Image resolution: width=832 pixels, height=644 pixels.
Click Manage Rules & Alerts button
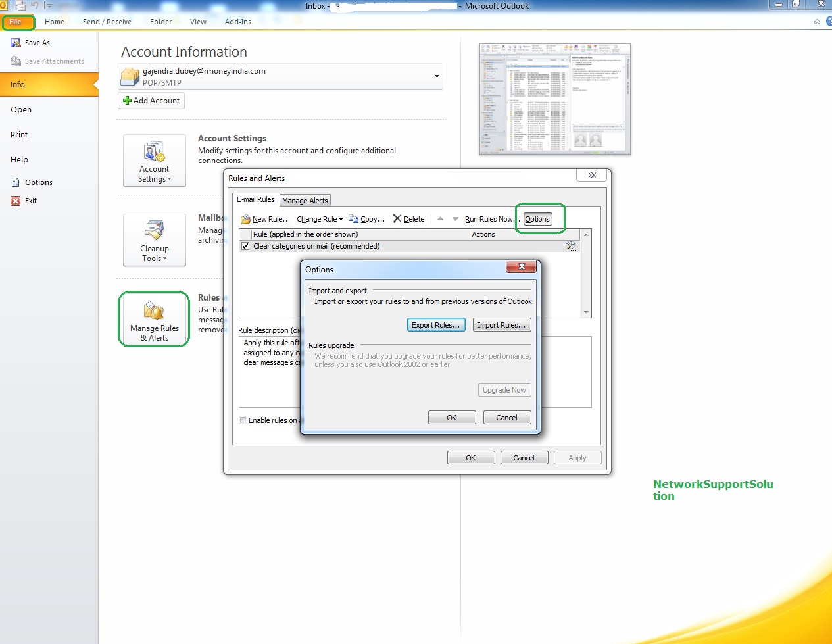(155, 320)
